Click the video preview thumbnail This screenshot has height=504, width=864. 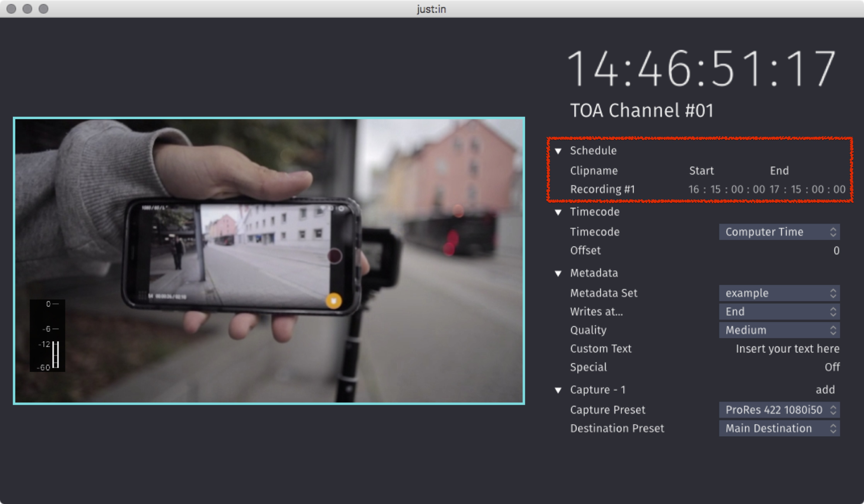(269, 261)
